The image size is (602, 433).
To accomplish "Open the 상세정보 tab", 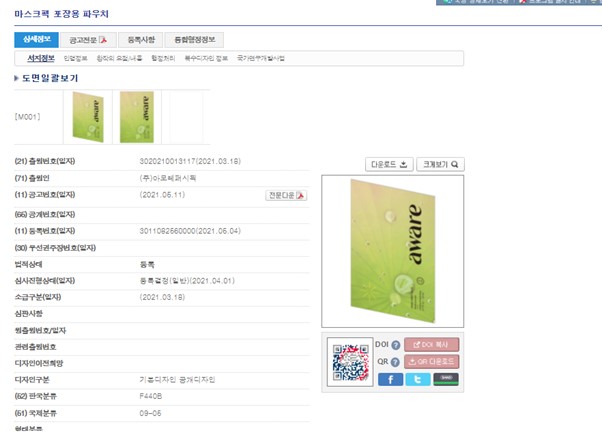I will (36, 40).
